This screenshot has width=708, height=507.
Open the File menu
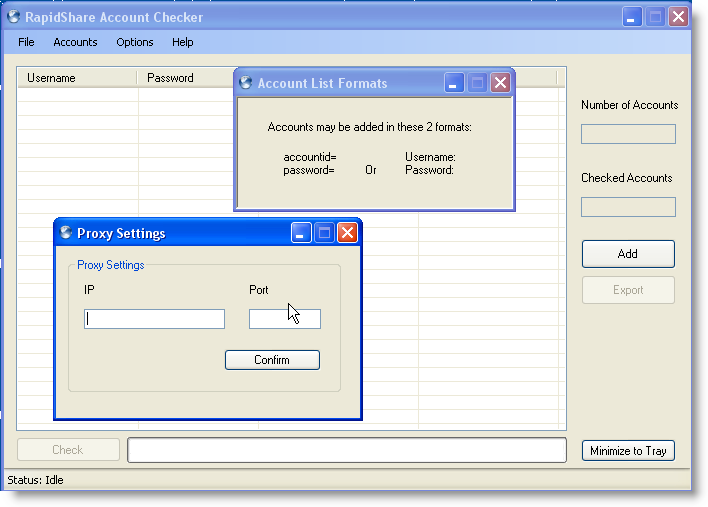(26, 42)
